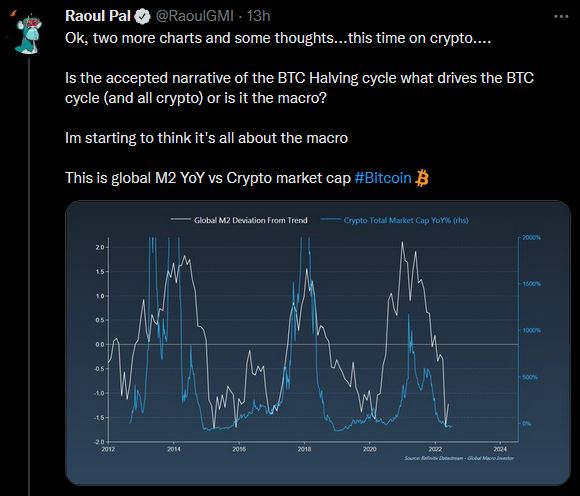580x496 pixels.
Task: Click the 2000% right-axis label
Action: (x=531, y=237)
